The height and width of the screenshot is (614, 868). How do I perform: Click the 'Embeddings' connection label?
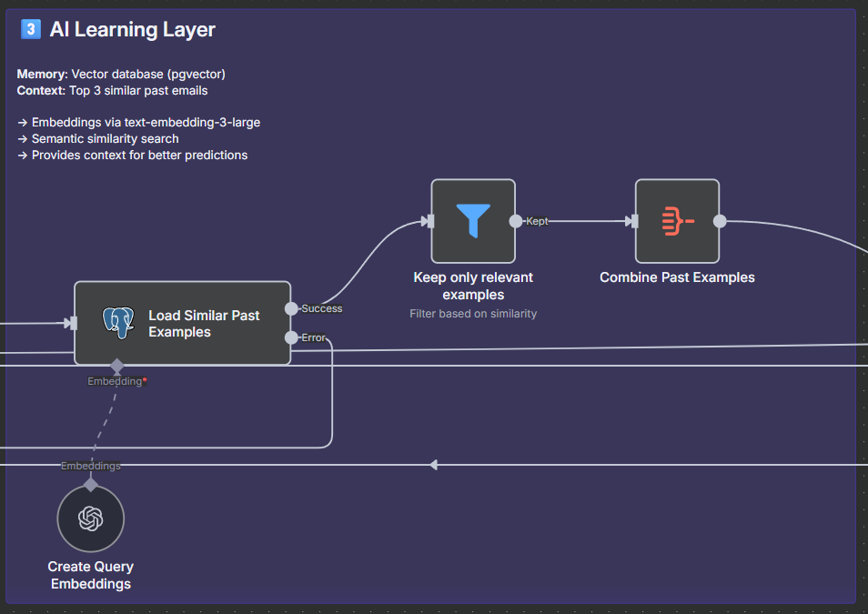(x=91, y=466)
